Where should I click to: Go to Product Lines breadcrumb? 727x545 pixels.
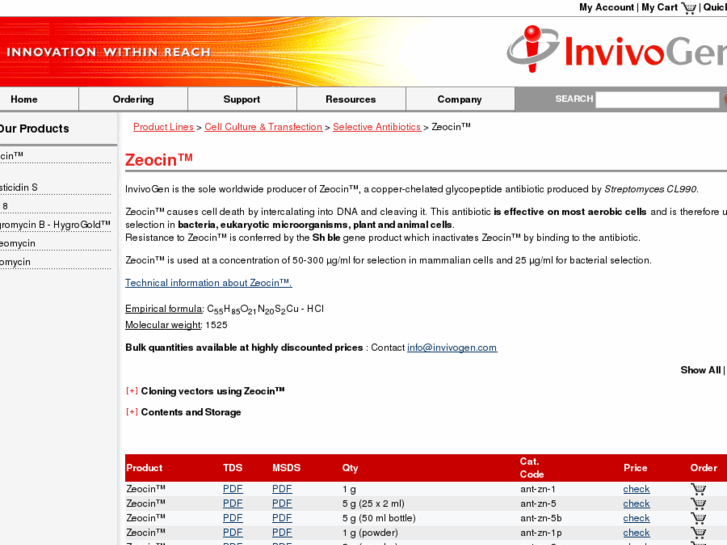coord(163,127)
